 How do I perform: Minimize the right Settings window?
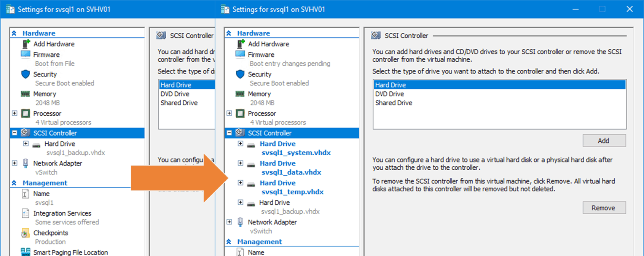click(576, 9)
